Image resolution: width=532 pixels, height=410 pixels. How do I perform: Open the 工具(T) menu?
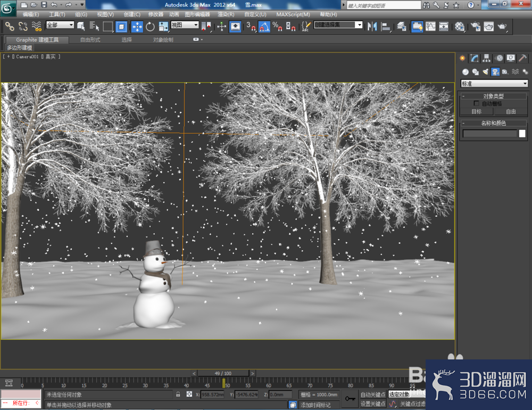pyautogui.click(x=57, y=14)
